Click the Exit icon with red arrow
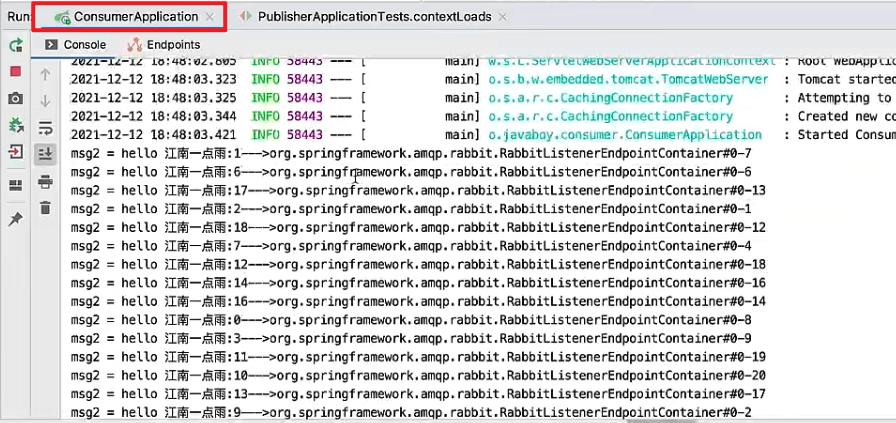Viewport: 896px width, 423px height. 16,152
